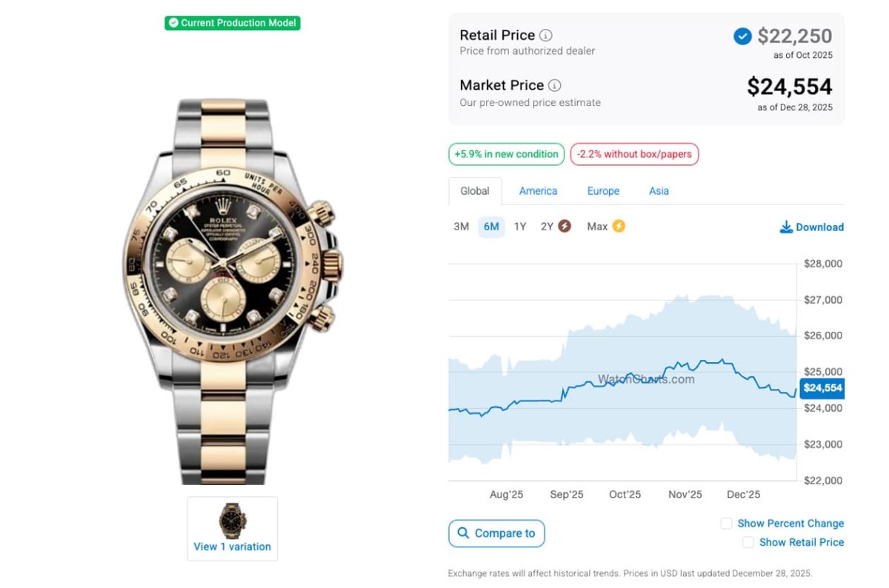Enable the Show Percent Change checkbox

pyautogui.click(x=727, y=524)
